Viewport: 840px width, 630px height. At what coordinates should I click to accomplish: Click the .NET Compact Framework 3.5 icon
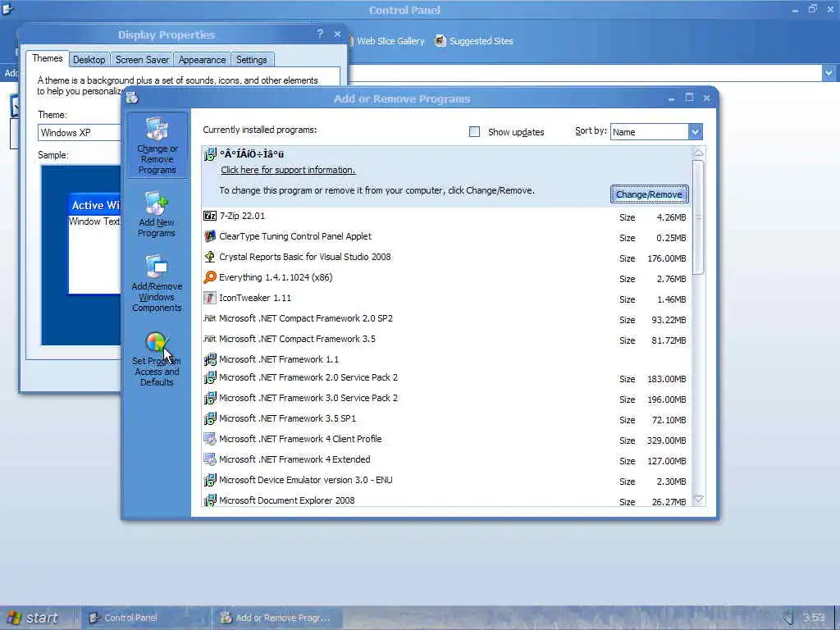[210, 339]
